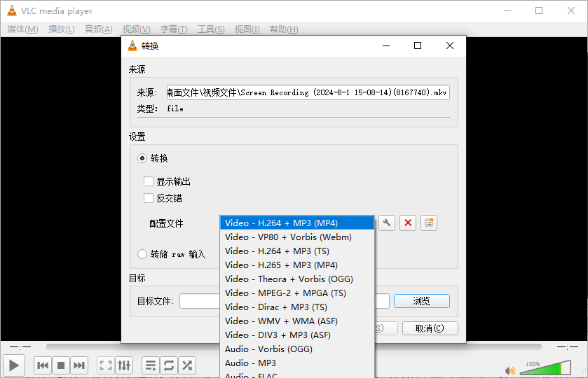
Task: Click the 来源 source path field
Action: click(x=308, y=92)
